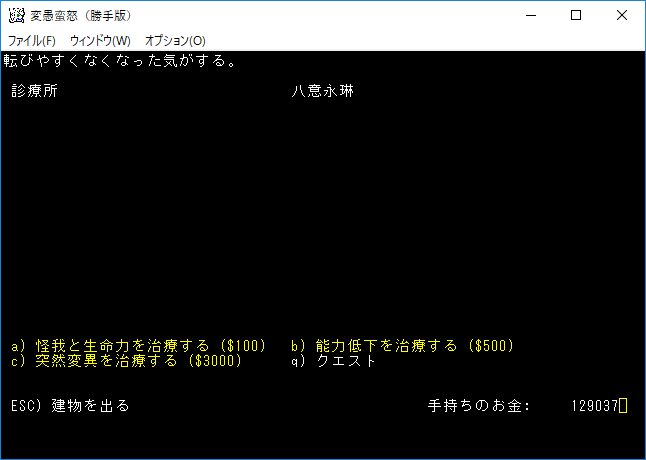
Task: Choose option c) 突然変異を治療する
Action: 127,361
